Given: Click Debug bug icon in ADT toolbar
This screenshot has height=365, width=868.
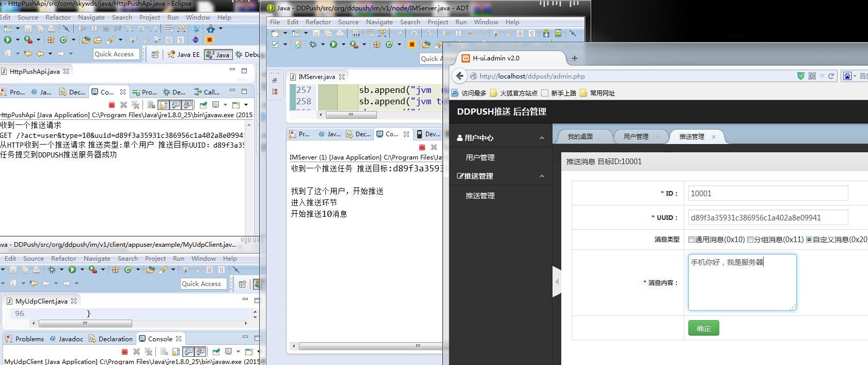Looking at the screenshot, I should [312, 45].
